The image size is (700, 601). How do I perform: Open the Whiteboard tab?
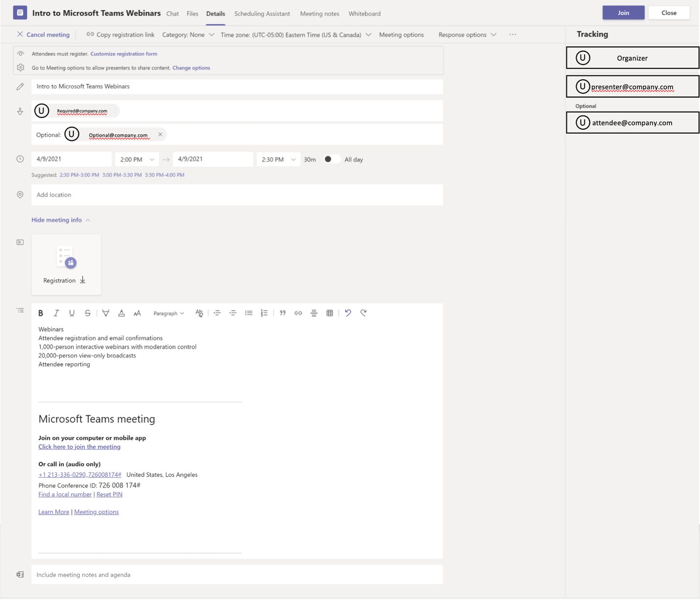click(x=365, y=14)
